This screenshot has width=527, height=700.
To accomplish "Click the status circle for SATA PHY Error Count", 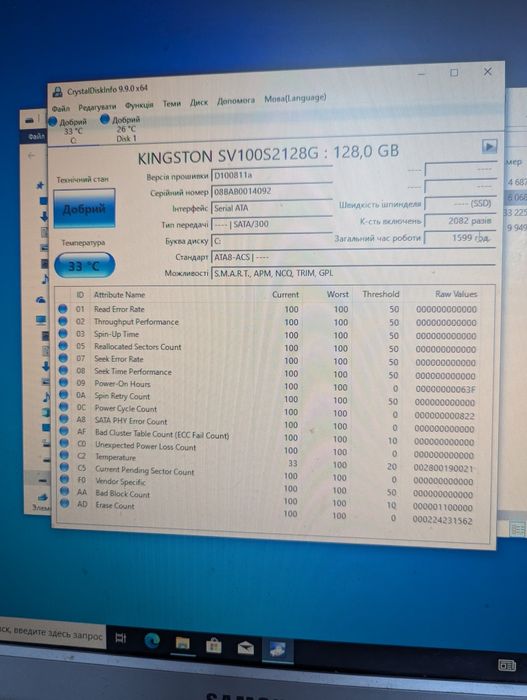I will [64, 419].
